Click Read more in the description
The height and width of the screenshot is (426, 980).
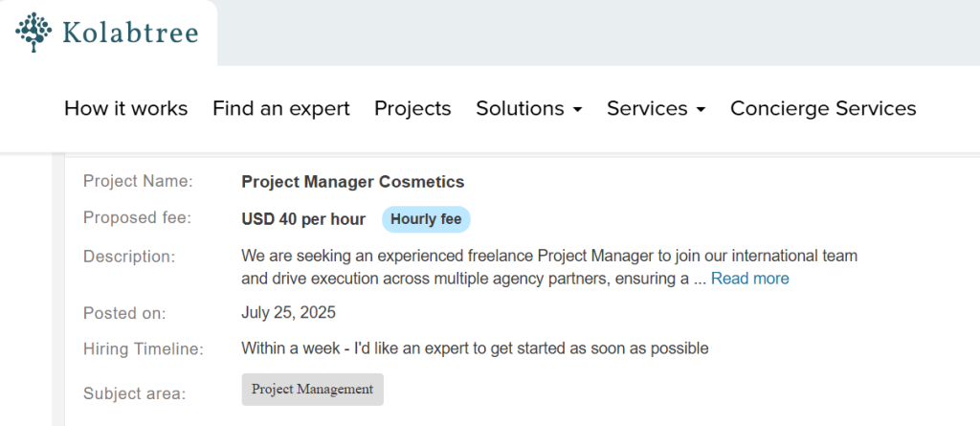749,279
